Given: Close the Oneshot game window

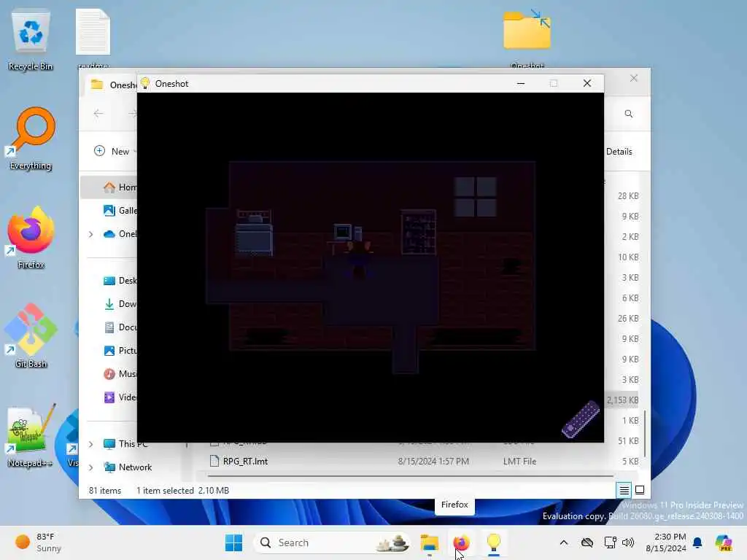Looking at the screenshot, I should tap(587, 83).
